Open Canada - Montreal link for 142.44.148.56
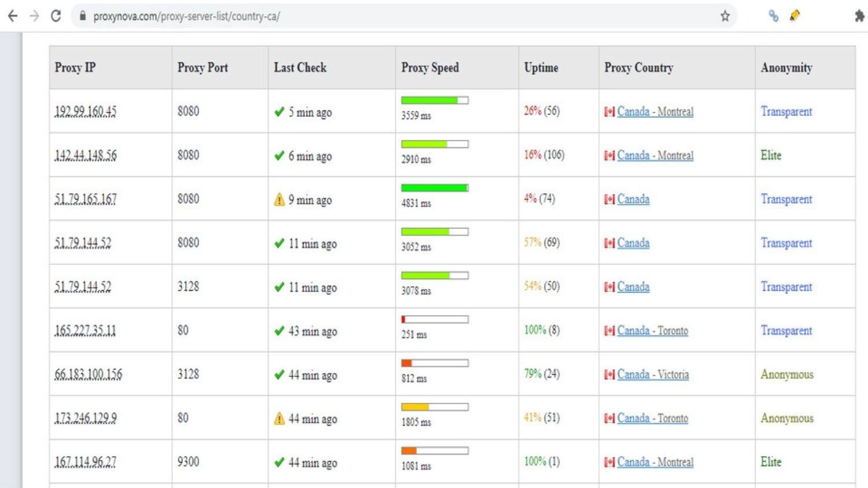 [655, 156]
